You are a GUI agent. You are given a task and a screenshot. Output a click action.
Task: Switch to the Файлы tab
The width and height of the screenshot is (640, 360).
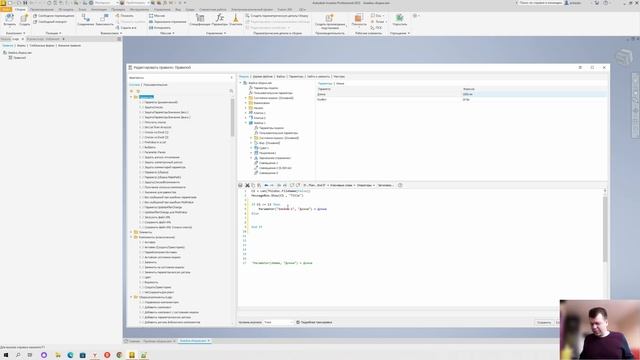[281, 76]
